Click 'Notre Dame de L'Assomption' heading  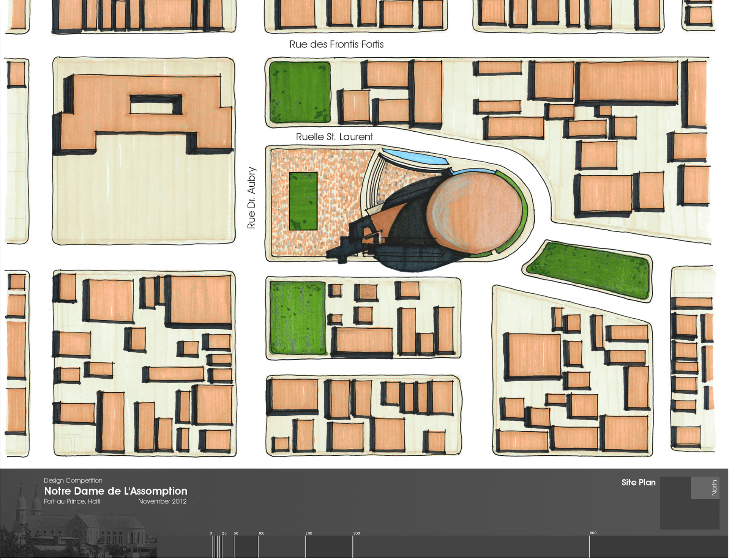pos(115,491)
